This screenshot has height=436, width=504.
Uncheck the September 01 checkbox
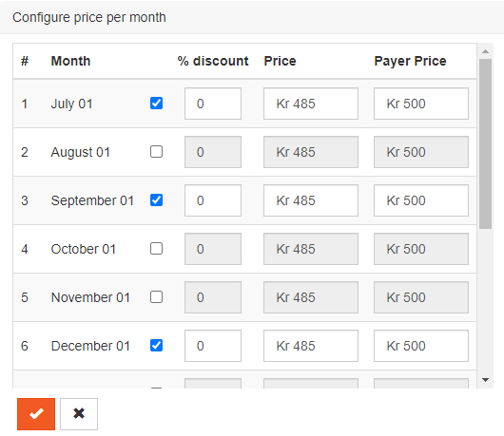tap(156, 200)
